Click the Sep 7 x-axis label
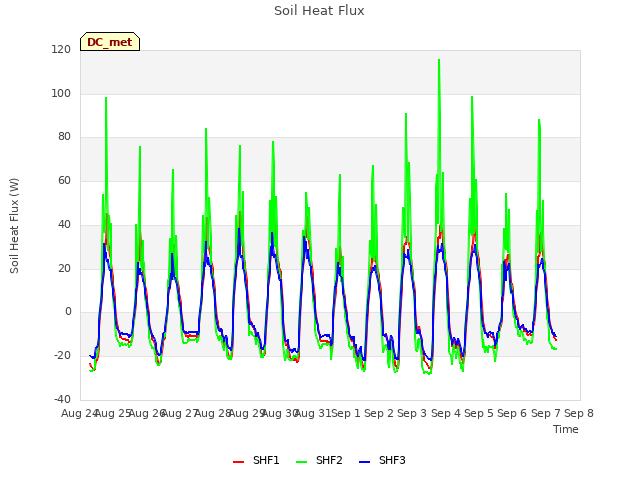Viewport: 640px width, 480px height. [x=546, y=413]
